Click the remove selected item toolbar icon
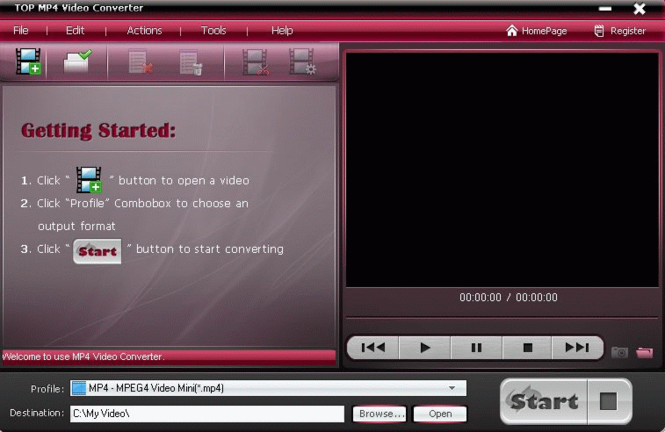The width and height of the screenshot is (665, 432). [140, 62]
